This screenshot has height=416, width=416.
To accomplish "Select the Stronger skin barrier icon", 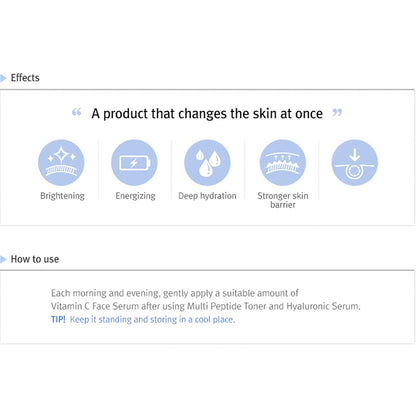I will point(283,163).
